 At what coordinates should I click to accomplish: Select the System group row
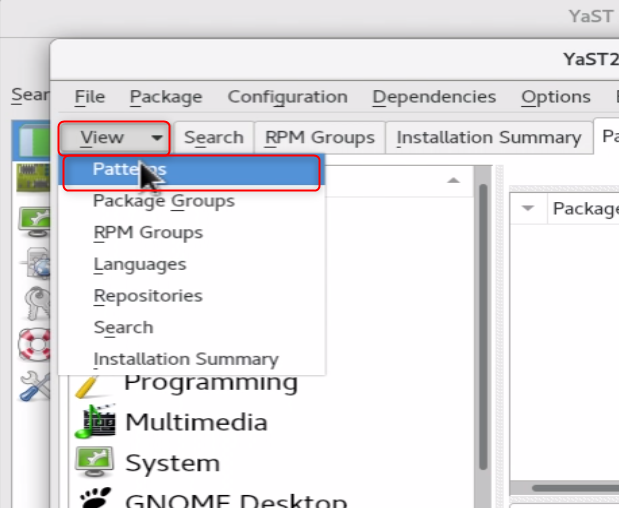pos(271,463)
